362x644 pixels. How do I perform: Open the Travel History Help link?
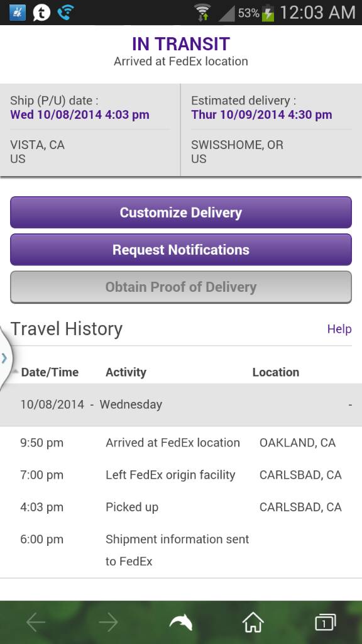[x=339, y=329]
